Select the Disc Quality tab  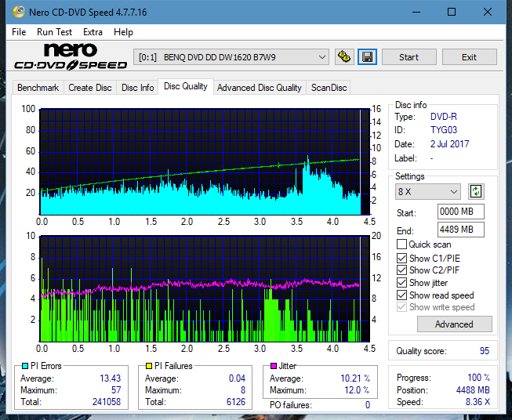(x=186, y=86)
